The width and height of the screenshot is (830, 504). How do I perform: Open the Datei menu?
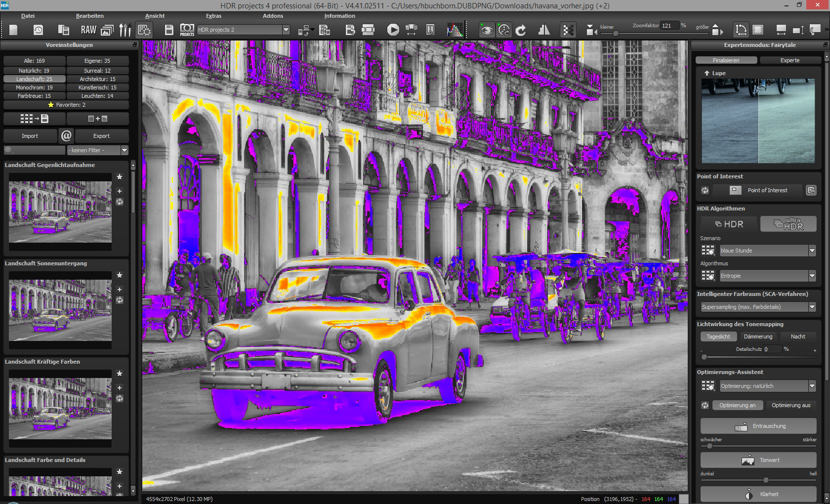(x=28, y=16)
